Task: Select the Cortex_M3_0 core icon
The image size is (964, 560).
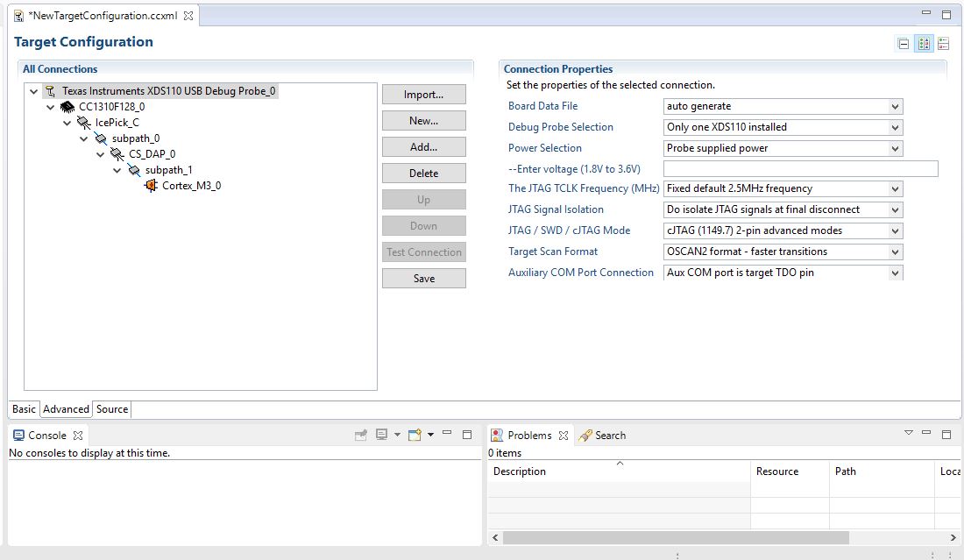Action: coord(151,185)
